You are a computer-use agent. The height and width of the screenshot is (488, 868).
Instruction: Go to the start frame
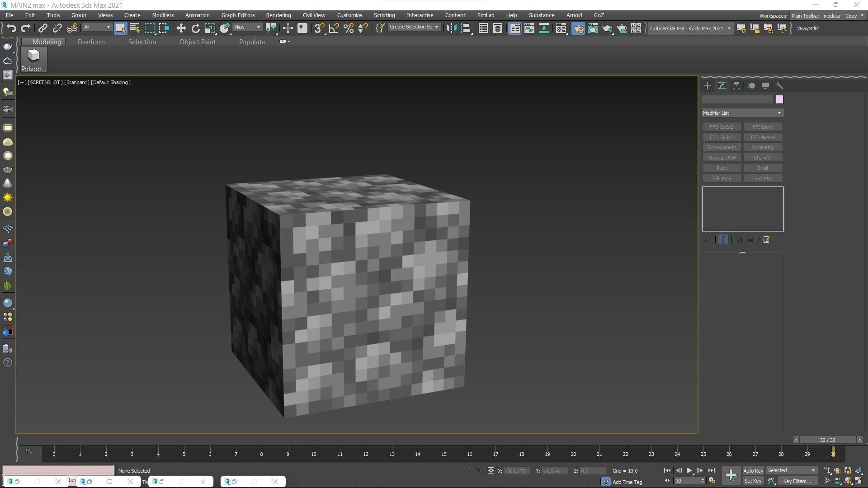[x=667, y=471]
